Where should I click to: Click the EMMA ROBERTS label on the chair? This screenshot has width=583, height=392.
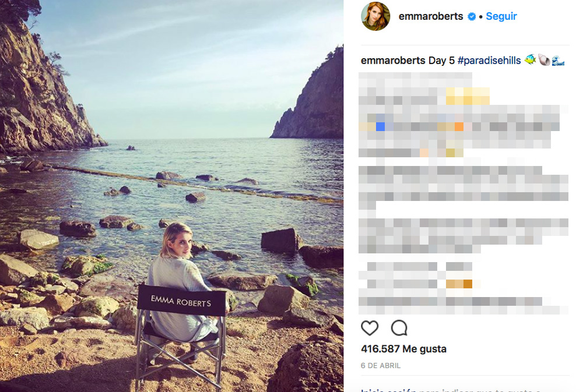(181, 299)
